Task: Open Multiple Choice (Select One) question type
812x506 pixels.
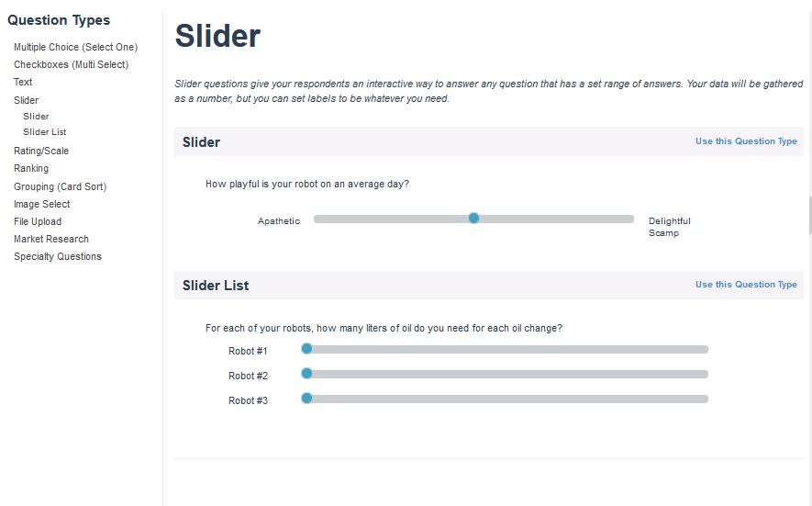Action: pyautogui.click(x=75, y=47)
